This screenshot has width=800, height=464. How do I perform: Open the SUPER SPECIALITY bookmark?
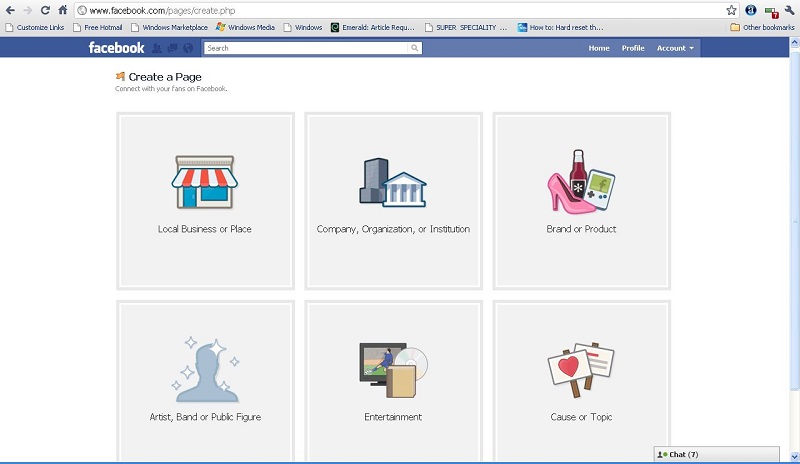pos(466,28)
